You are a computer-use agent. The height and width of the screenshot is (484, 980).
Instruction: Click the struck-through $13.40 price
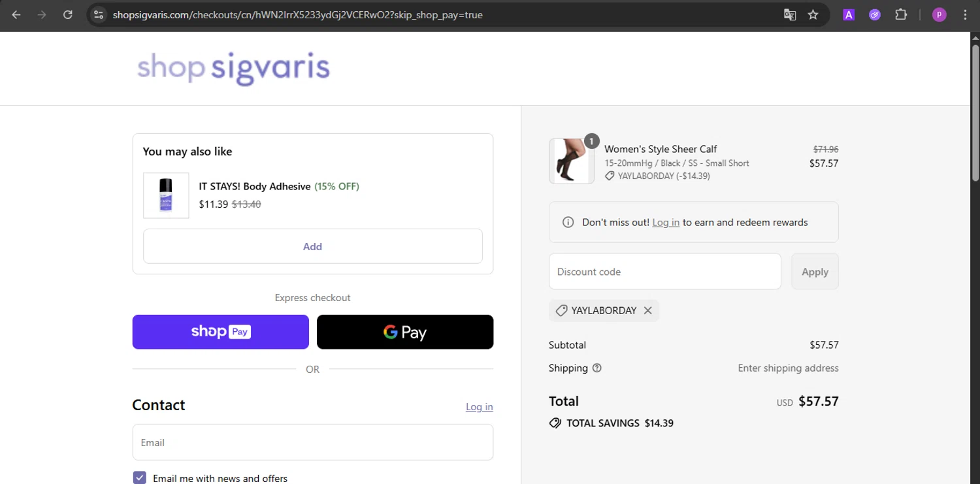(x=246, y=204)
